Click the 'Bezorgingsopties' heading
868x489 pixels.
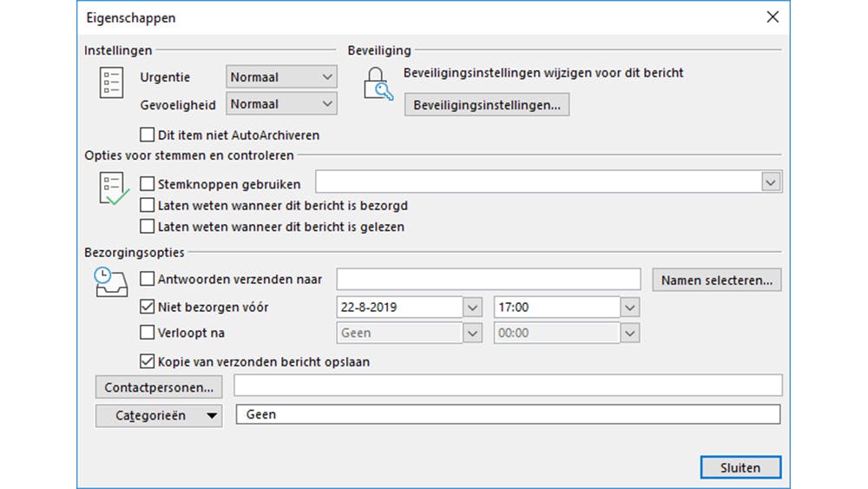click(x=134, y=252)
